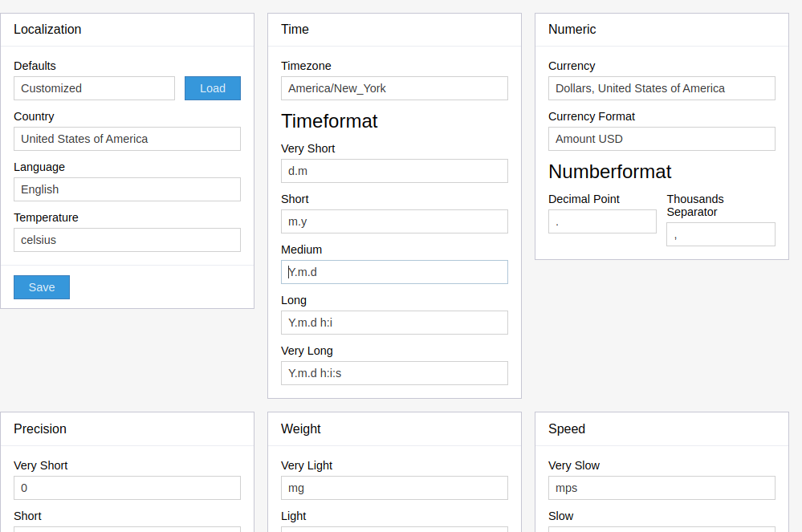
Task: Click the blue Load button
Action: (x=212, y=88)
